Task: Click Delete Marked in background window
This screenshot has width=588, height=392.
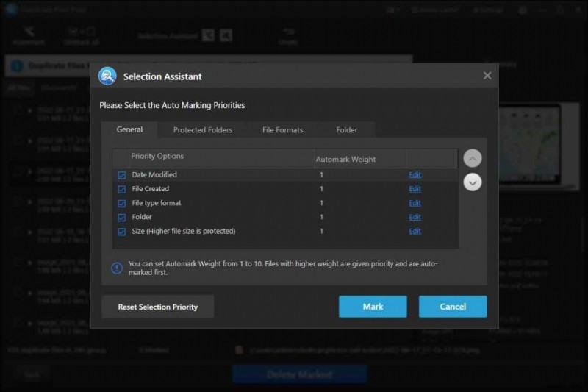Action: pos(299,374)
